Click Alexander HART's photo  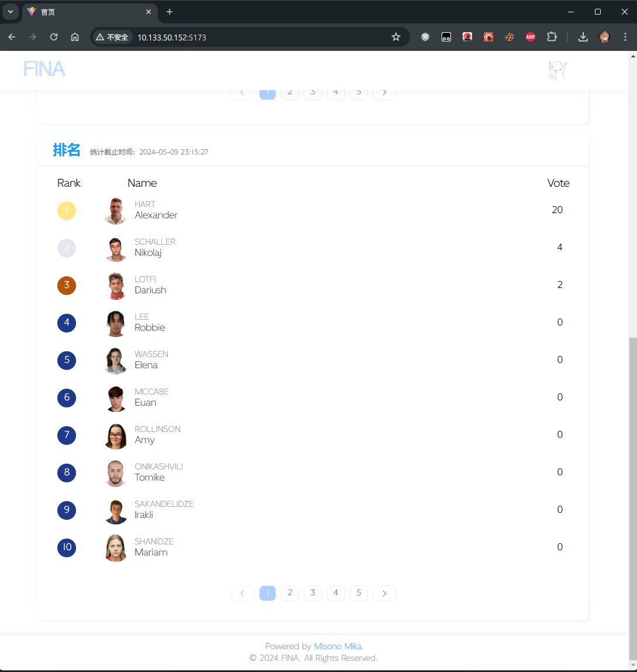pos(116,211)
